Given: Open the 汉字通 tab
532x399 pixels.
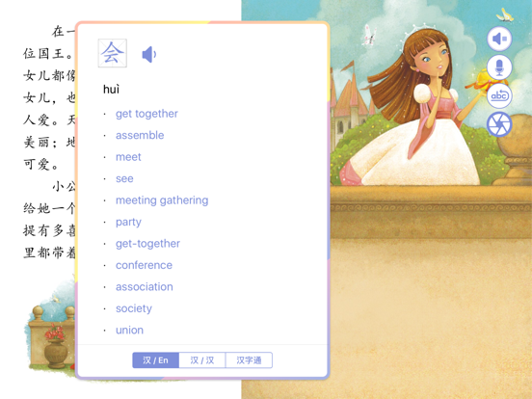Looking at the screenshot, I should coord(249,360).
